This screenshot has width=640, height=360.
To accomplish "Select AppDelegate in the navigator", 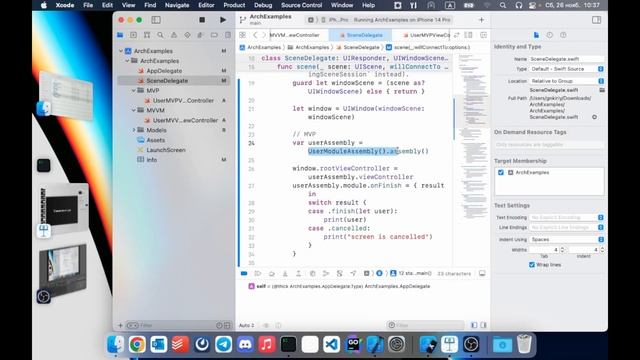I will point(164,71).
